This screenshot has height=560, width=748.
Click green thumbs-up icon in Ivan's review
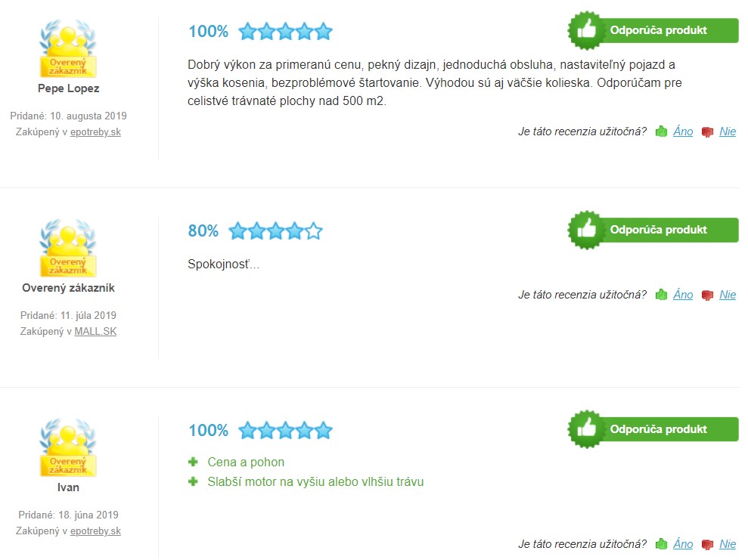coord(661,544)
